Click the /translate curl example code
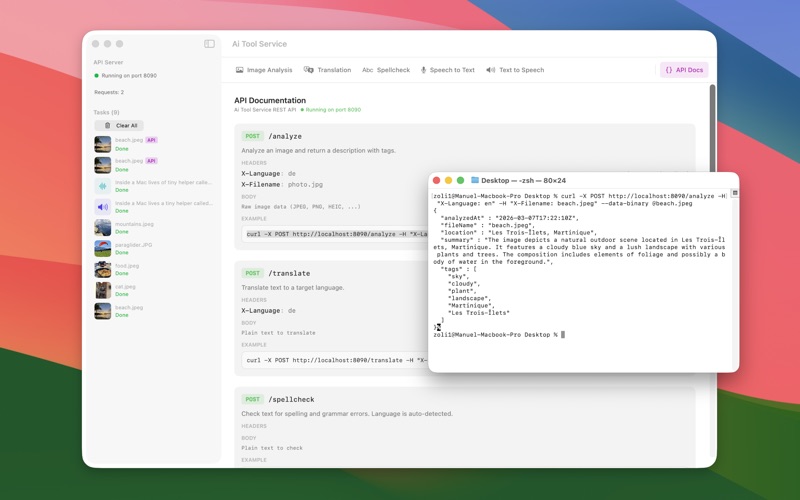 point(337,360)
